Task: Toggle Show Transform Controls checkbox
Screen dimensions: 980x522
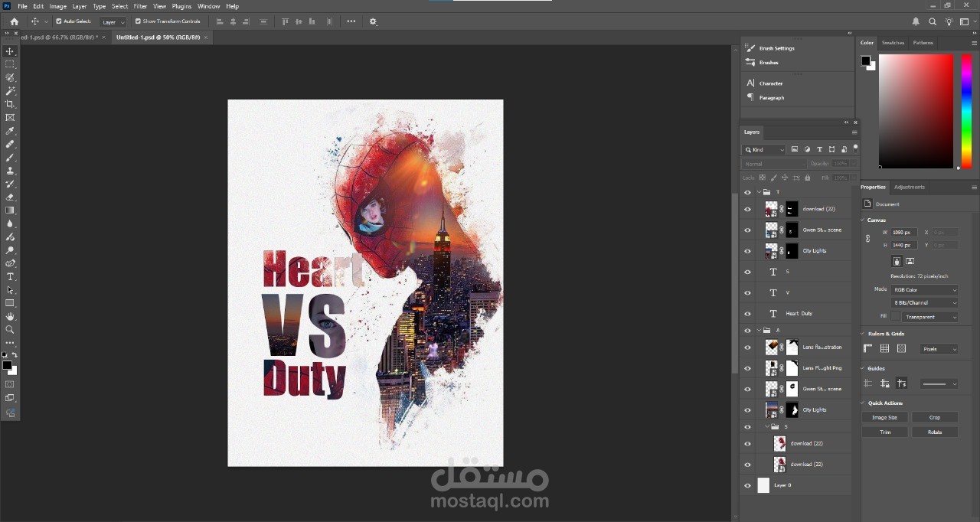Action: [x=138, y=21]
